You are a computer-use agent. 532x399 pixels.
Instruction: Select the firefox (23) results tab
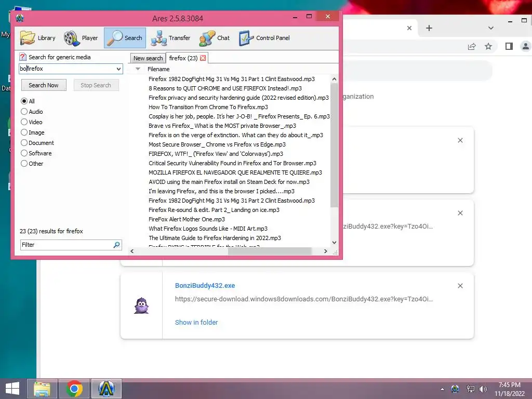[183, 58]
